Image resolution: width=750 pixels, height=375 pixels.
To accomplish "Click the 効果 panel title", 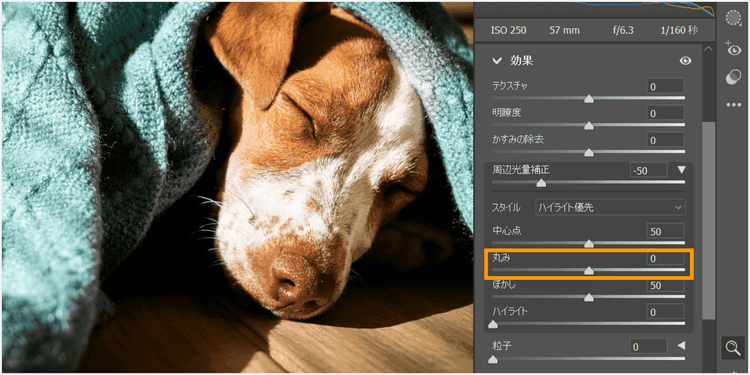I will pyautogui.click(x=521, y=61).
